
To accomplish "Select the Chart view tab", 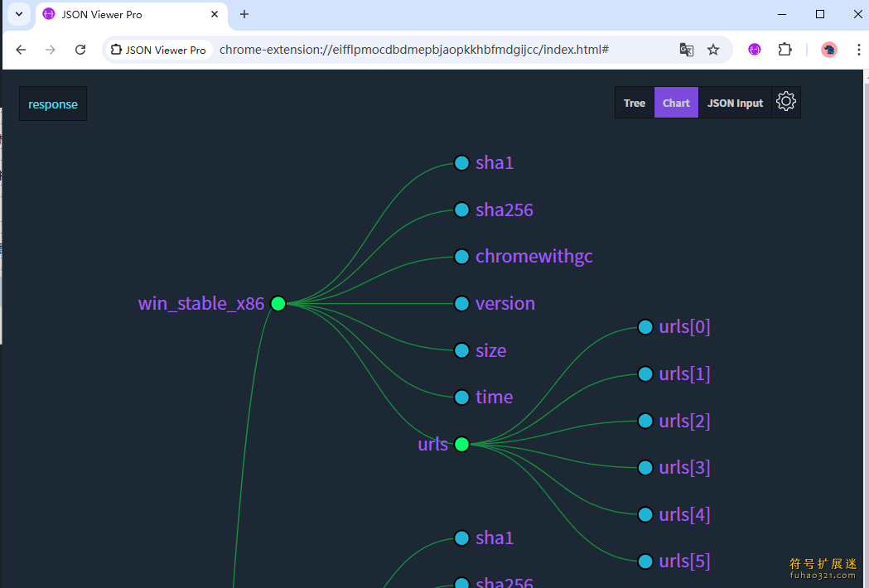I will [676, 103].
